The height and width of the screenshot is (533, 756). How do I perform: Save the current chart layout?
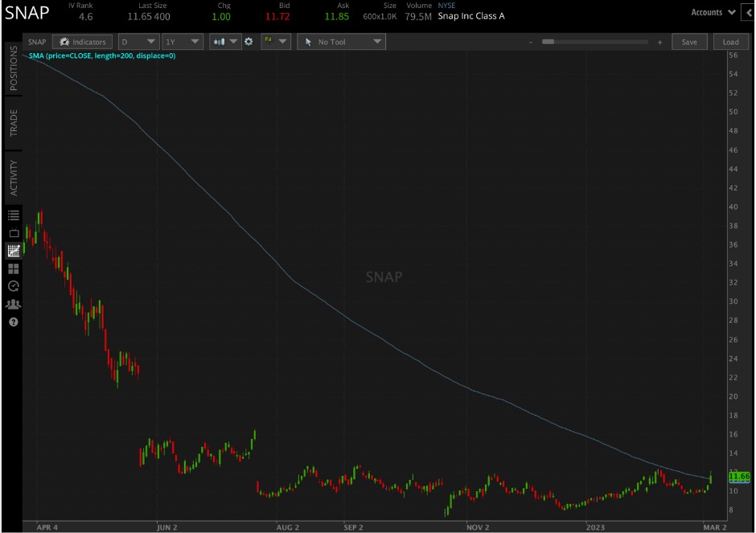689,41
